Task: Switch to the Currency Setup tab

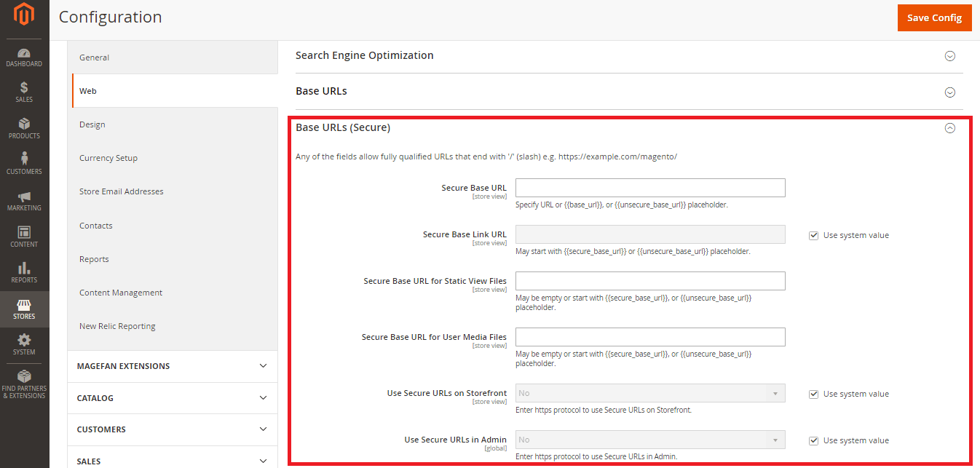Action: pyautogui.click(x=108, y=158)
